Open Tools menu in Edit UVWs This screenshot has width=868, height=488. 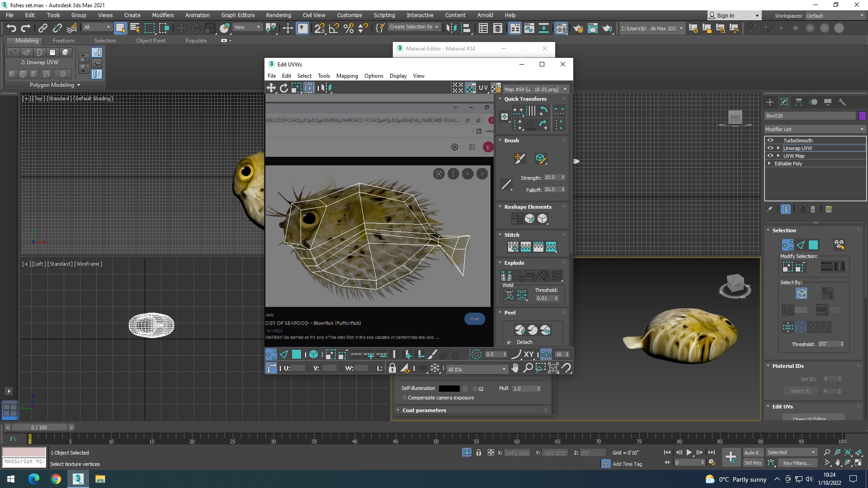(324, 76)
